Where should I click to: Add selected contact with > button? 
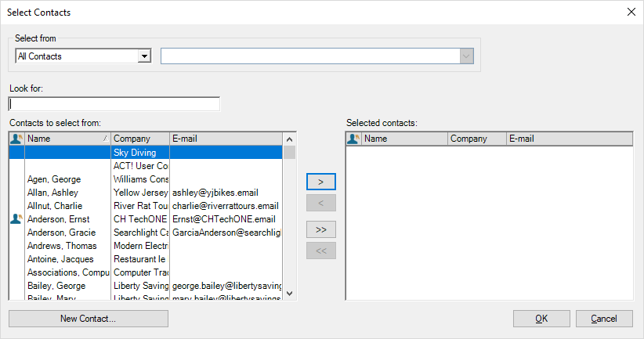320,182
